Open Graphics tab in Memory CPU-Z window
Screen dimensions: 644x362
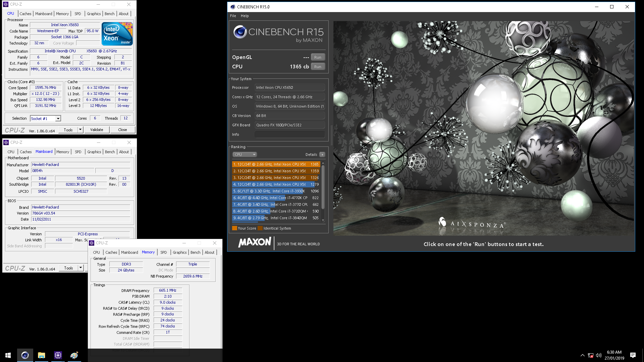(x=180, y=252)
